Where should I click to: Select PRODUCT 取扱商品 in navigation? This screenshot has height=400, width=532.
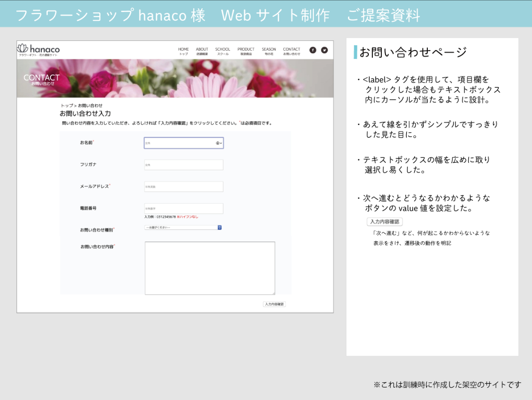pos(246,51)
